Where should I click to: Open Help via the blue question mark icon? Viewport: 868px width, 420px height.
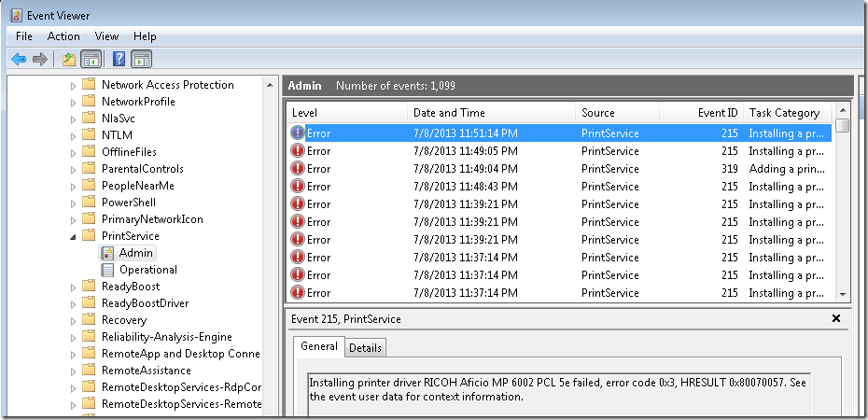119,60
